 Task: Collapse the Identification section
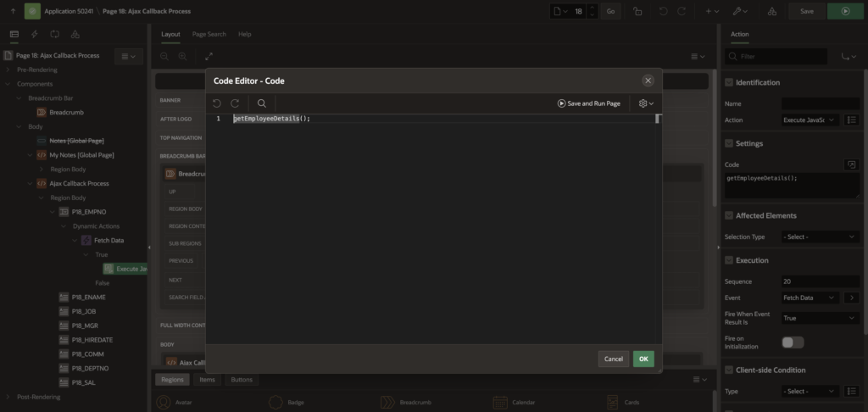729,82
